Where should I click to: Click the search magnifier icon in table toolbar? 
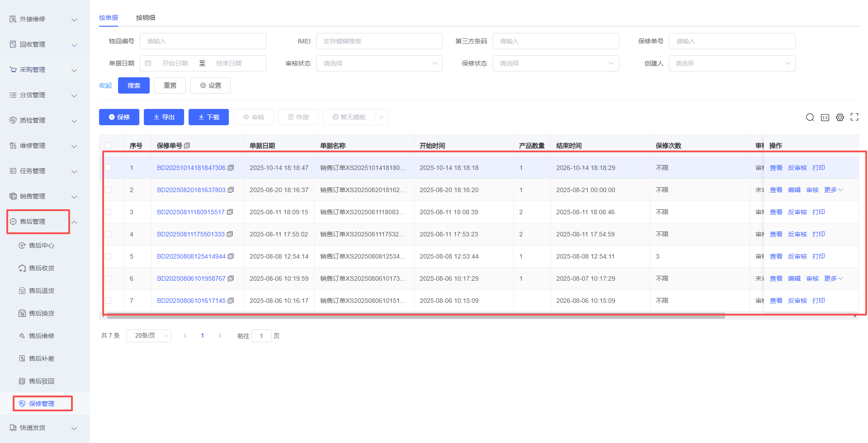[x=810, y=118]
